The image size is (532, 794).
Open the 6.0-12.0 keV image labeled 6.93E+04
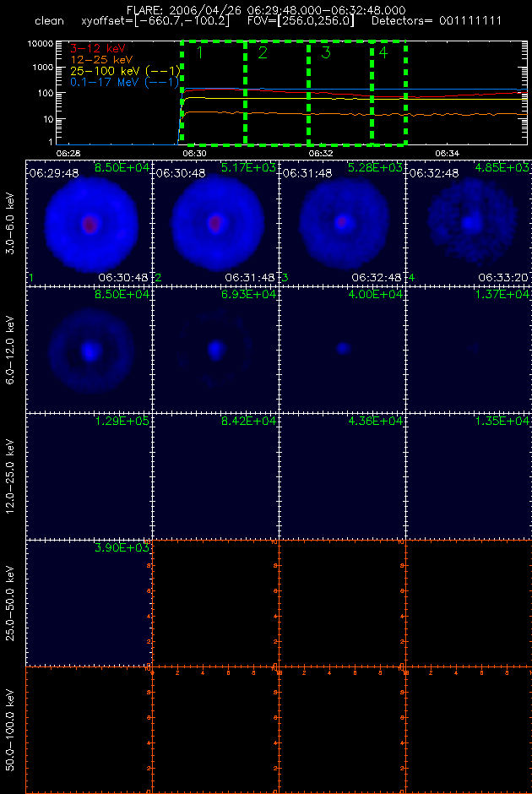pyautogui.click(x=215, y=350)
